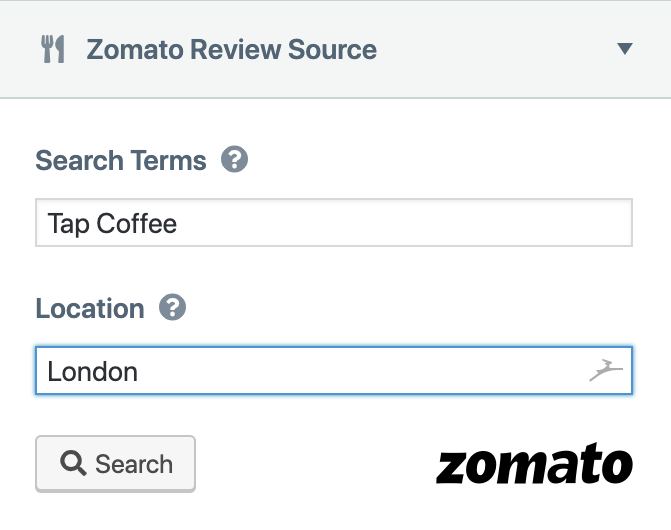
Task: Open the Search Terms help tooltip icon
Action: point(234,159)
